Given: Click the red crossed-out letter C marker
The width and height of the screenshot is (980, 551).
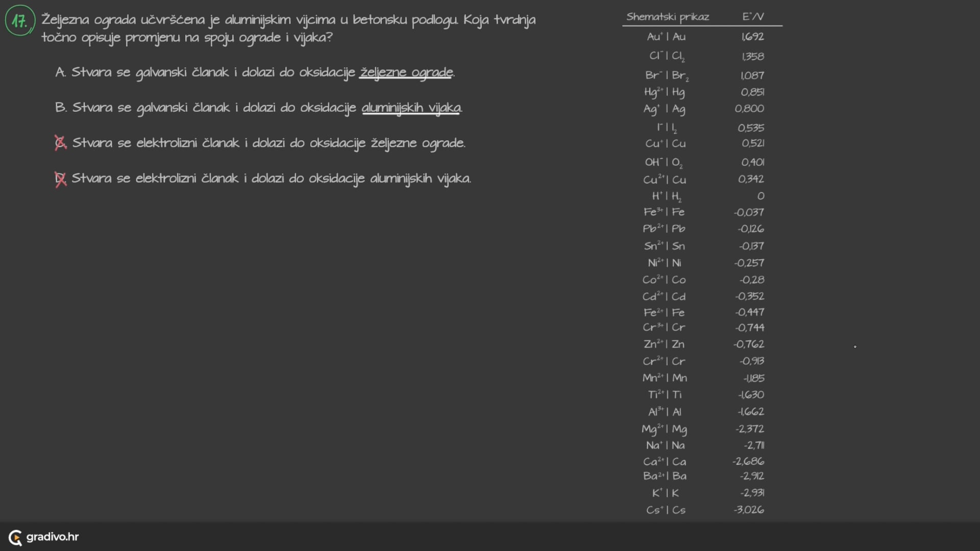Looking at the screenshot, I should [60, 143].
